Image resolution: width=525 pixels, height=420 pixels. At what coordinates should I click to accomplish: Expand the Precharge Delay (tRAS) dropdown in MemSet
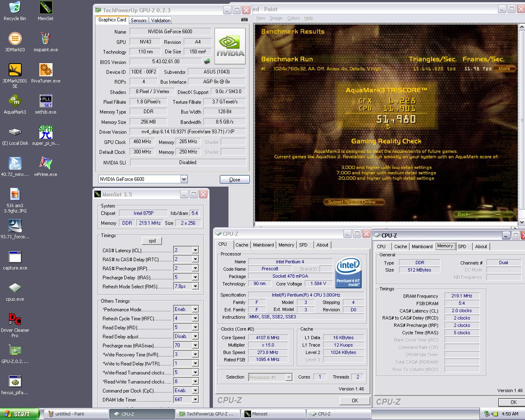coord(195,277)
